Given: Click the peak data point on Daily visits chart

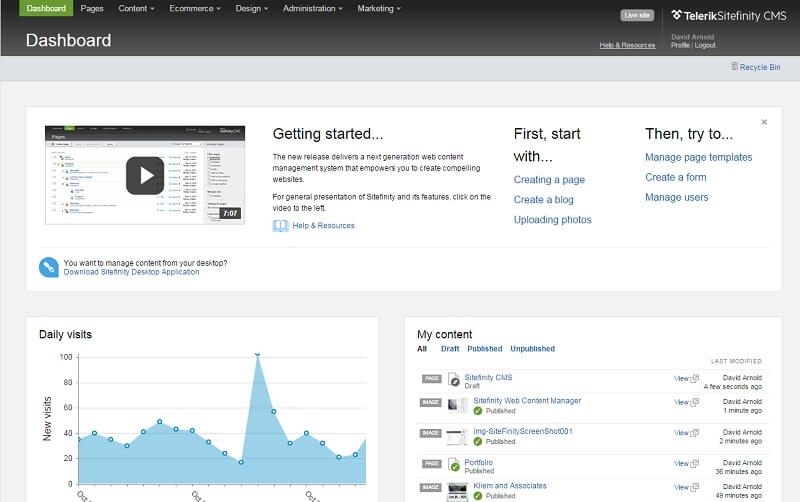Looking at the screenshot, I should [258, 354].
